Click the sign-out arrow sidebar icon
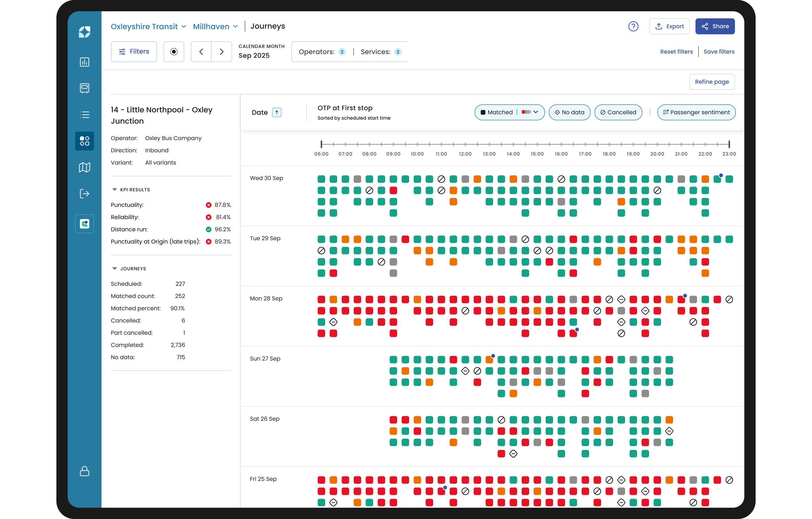Image resolution: width=812 pixels, height=519 pixels. [x=84, y=194]
